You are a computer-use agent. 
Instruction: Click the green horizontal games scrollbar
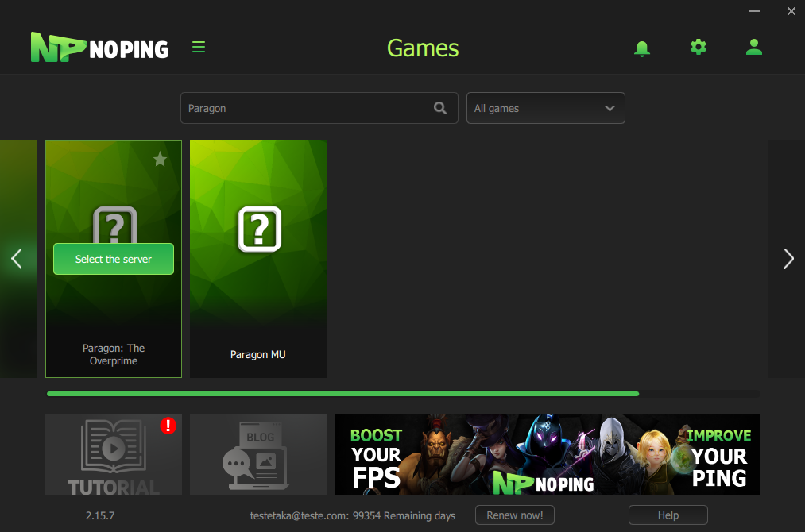pos(343,394)
